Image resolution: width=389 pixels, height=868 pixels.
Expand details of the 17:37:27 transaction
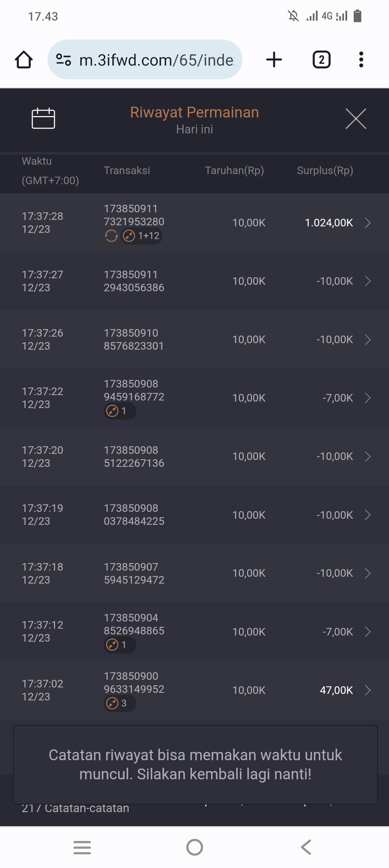[x=367, y=281]
